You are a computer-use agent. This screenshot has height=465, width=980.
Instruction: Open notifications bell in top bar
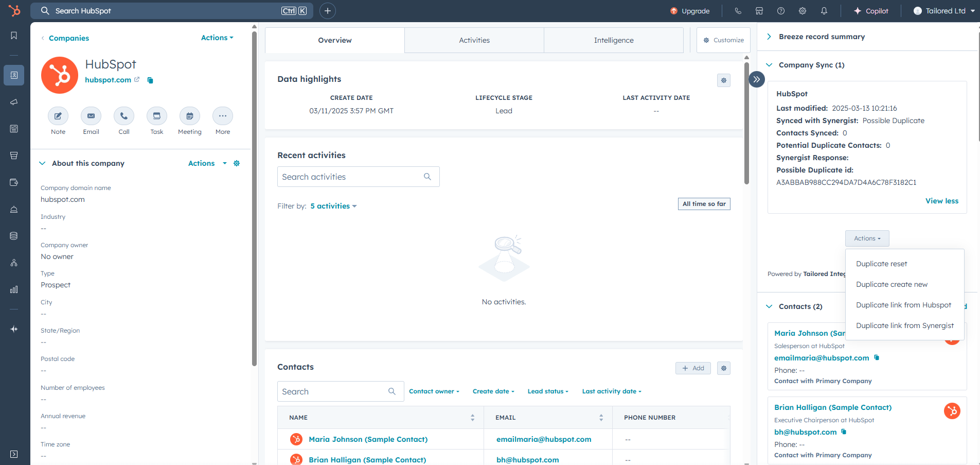click(x=824, y=11)
